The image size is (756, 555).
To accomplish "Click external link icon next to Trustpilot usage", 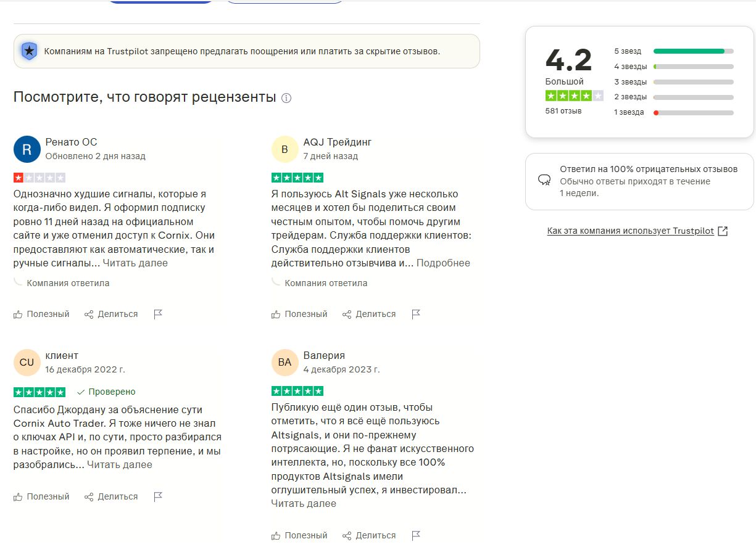I will tap(723, 231).
